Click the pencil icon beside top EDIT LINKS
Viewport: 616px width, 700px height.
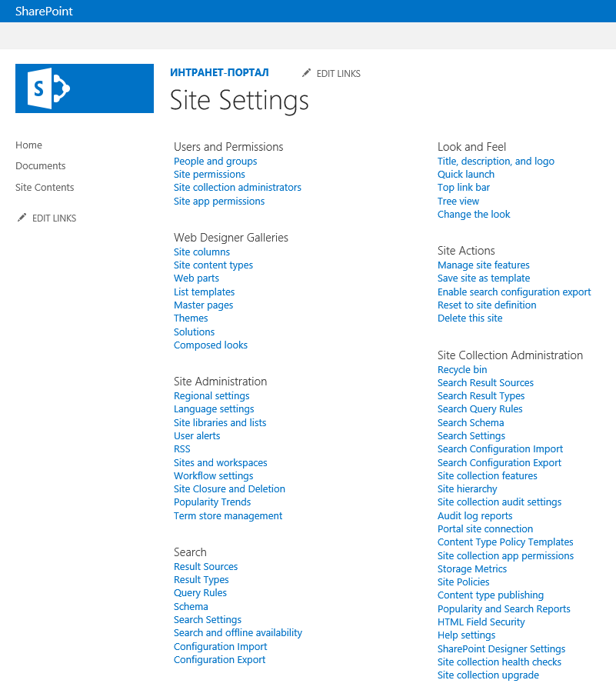(x=307, y=73)
